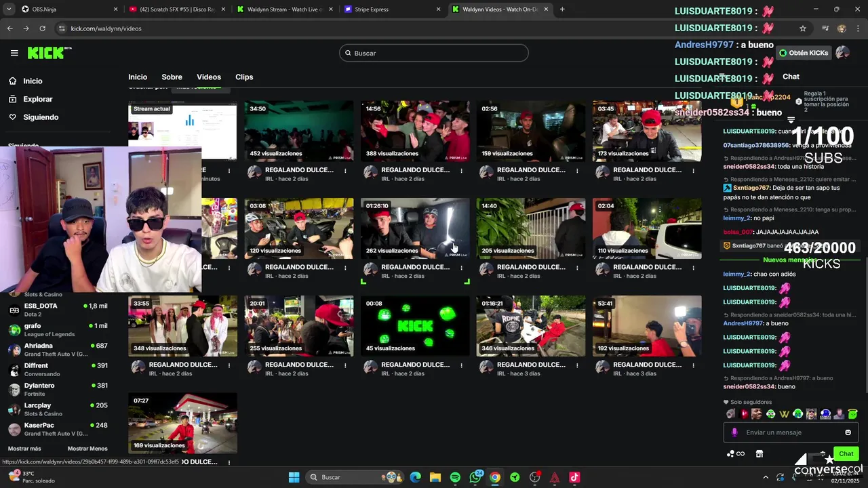Click the purple microphone icon in chat box
Image resolution: width=868 pixels, height=488 pixels.
(734, 432)
